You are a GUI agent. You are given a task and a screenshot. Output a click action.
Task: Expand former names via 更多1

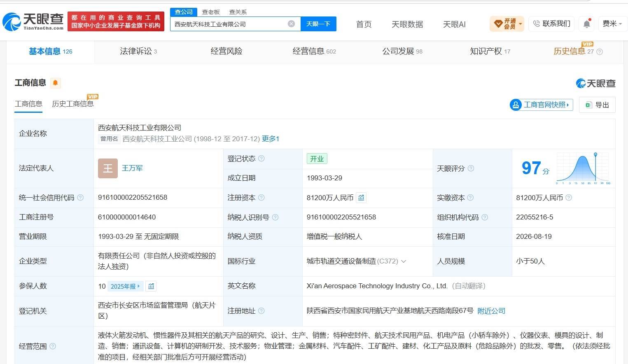pyautogui.click(x=271, y=139)
